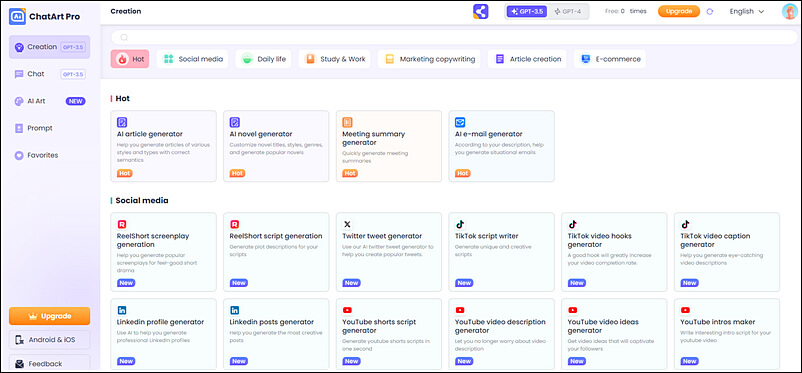The height and width of the screenshot is (373, 802).
Task: Click the Twitter X icon on tweet generator
Action: 347,224
